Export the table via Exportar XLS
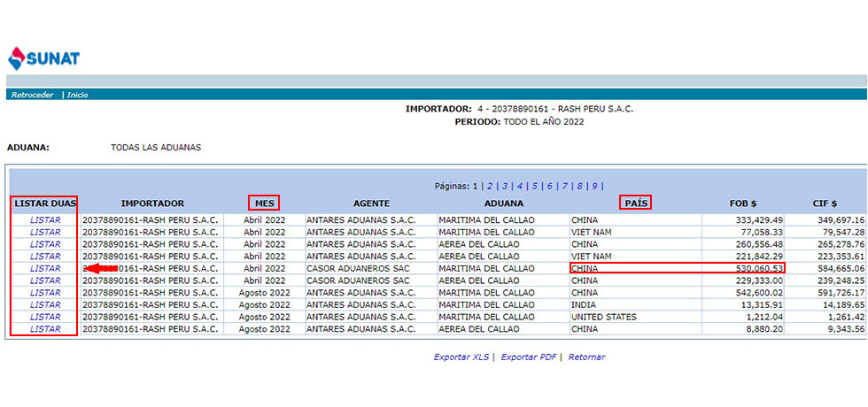868x407 pixels. (461, 357)
